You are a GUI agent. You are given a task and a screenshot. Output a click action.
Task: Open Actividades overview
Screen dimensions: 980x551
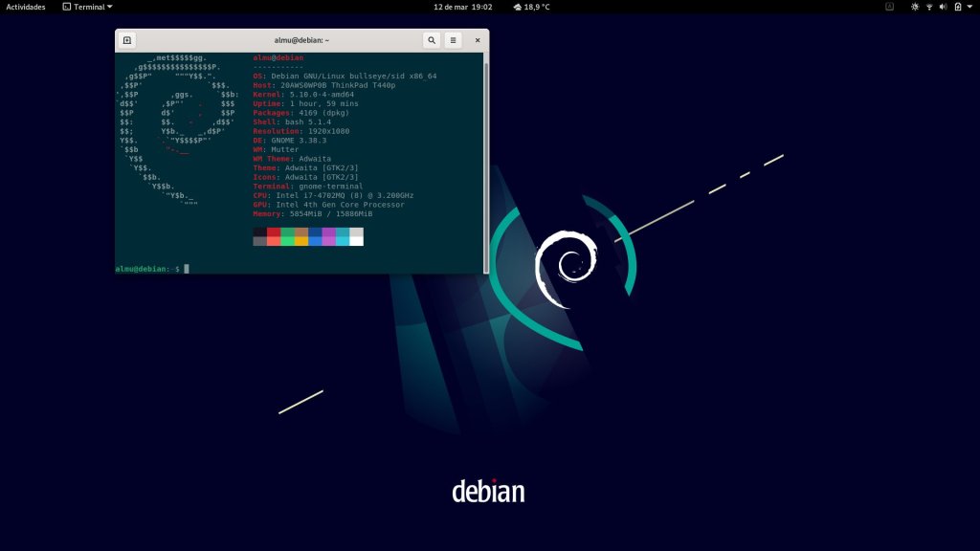click(26, 7)
